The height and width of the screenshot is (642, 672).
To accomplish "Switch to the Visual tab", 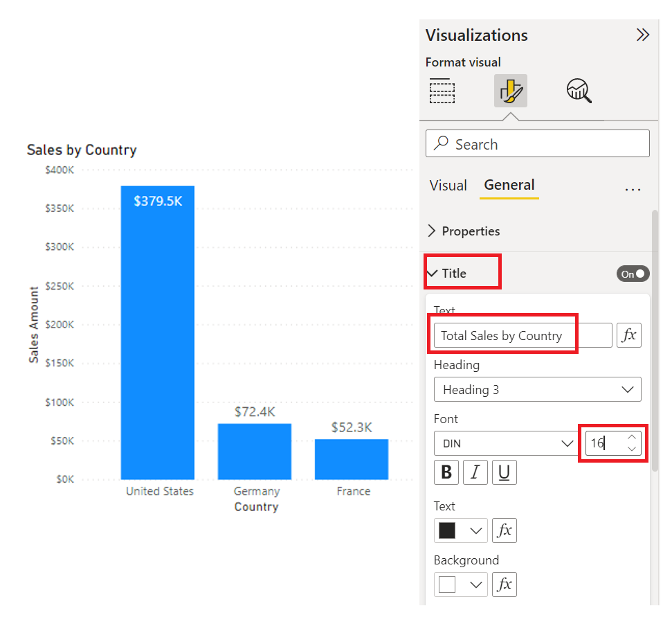I will pyautogui.click(x=448, y=186).
